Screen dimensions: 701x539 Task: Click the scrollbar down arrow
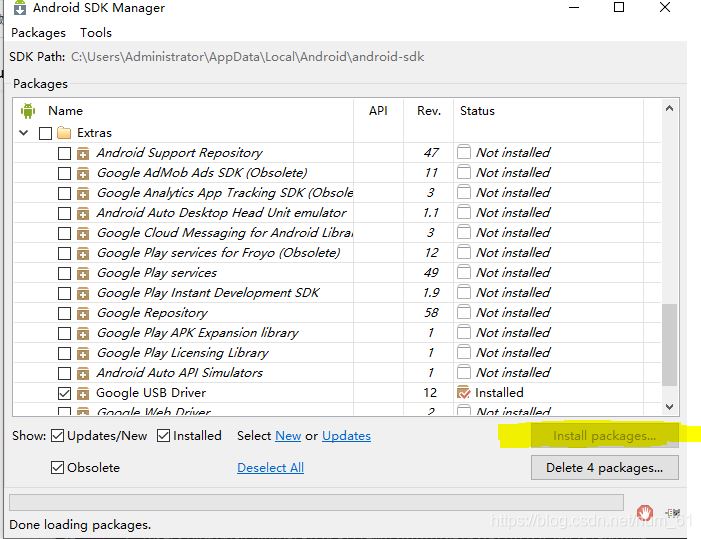click(x=669, y=407)
